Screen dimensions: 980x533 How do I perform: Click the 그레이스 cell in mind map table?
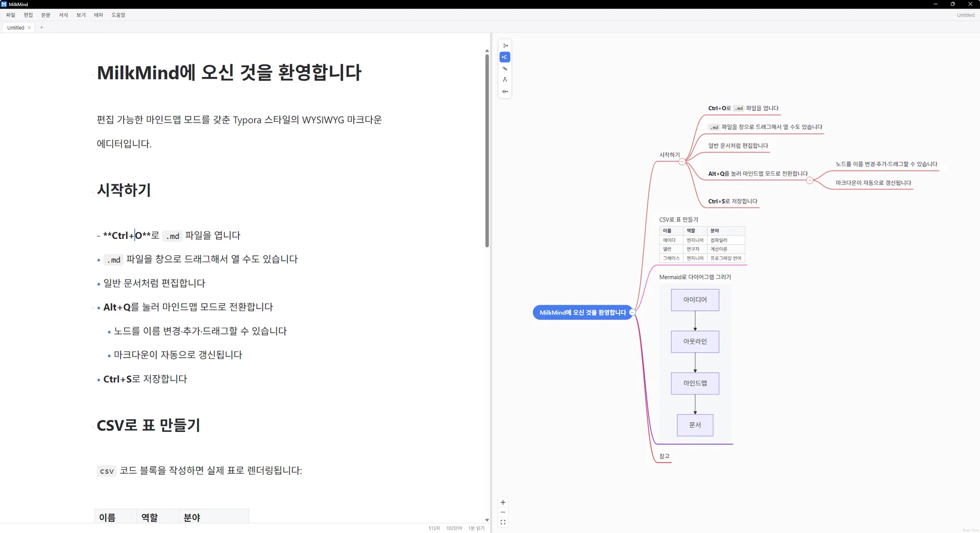point(671,258)
